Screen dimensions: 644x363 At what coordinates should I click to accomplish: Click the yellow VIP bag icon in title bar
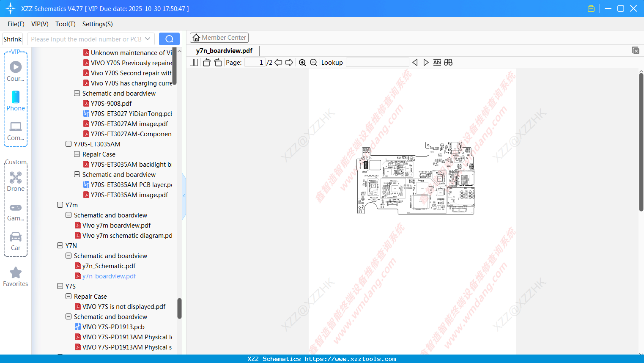pyautogui.click(x=591, y=8)
